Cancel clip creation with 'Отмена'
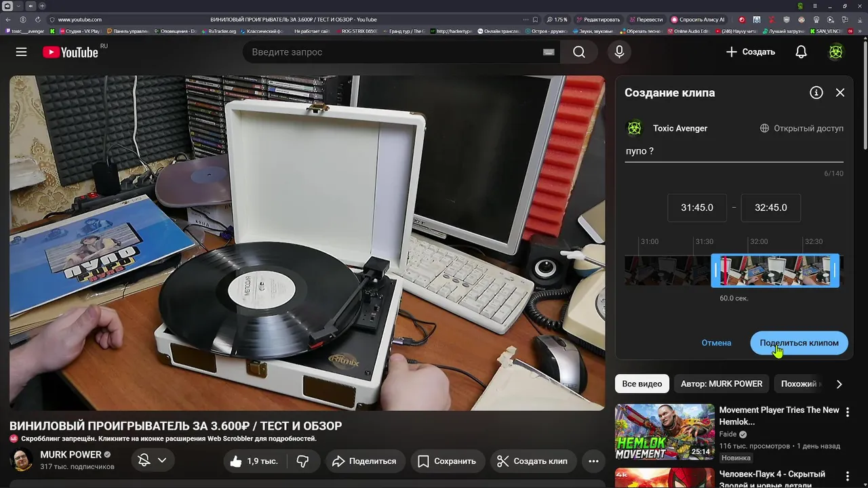The image size is (868, 488). click(x=716, y=343)
